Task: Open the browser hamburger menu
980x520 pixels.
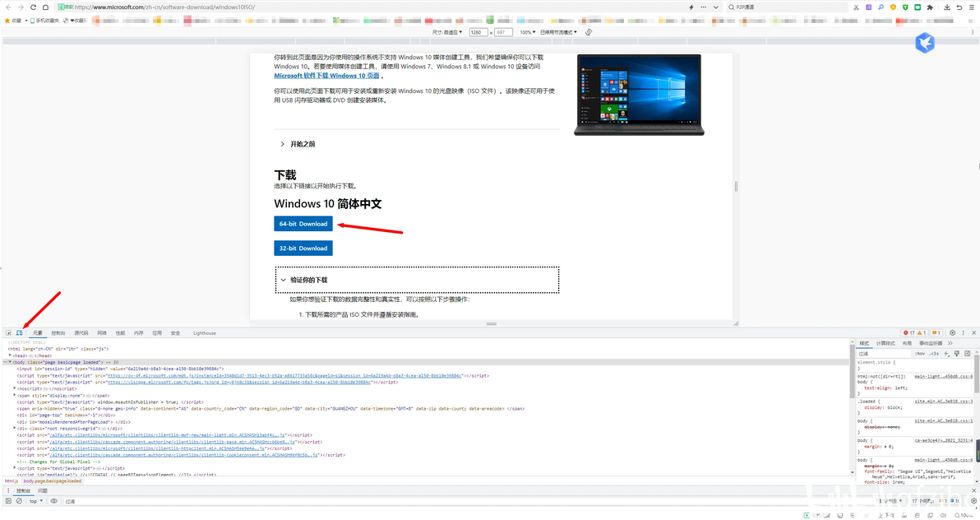Action: click(x=971, y=7)
